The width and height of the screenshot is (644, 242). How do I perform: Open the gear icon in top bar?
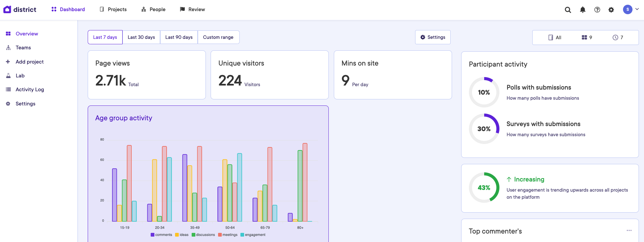pos(611,10)
